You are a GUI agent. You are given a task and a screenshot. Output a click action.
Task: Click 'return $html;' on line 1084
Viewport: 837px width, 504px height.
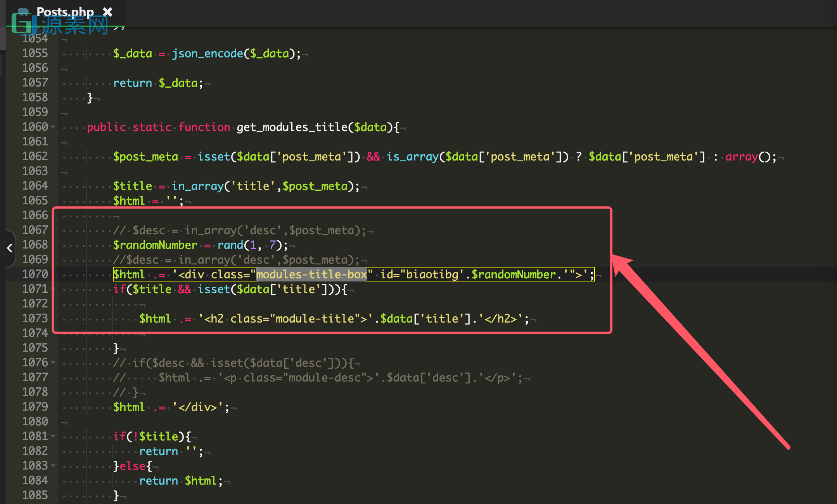tap(181, 481)
